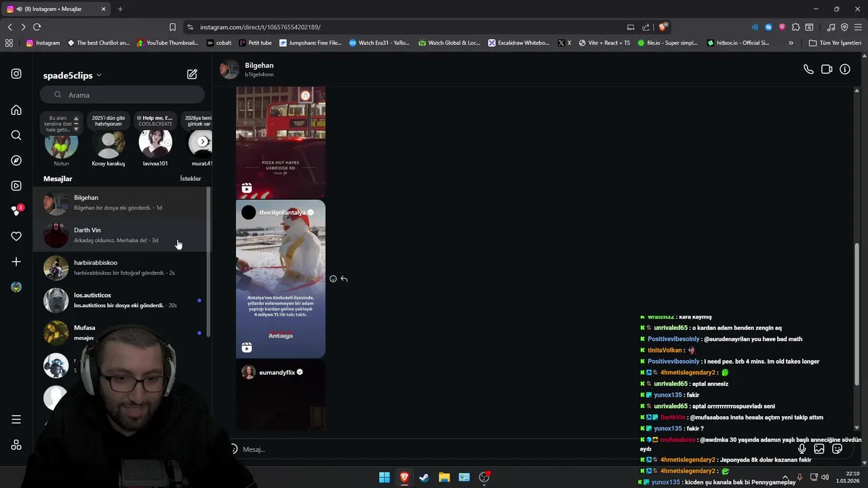Open cobalt bookmark
868x488 pixels.
point(219,43)
